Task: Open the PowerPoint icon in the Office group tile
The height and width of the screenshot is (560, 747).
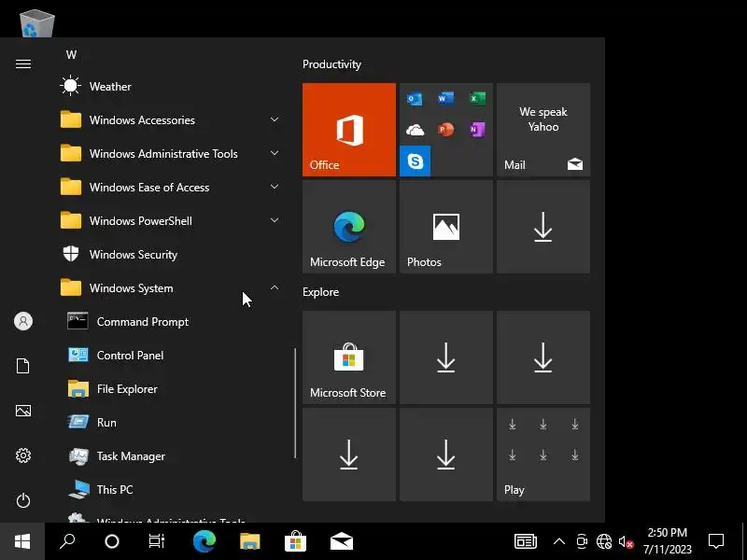Action: coord(446,130)
